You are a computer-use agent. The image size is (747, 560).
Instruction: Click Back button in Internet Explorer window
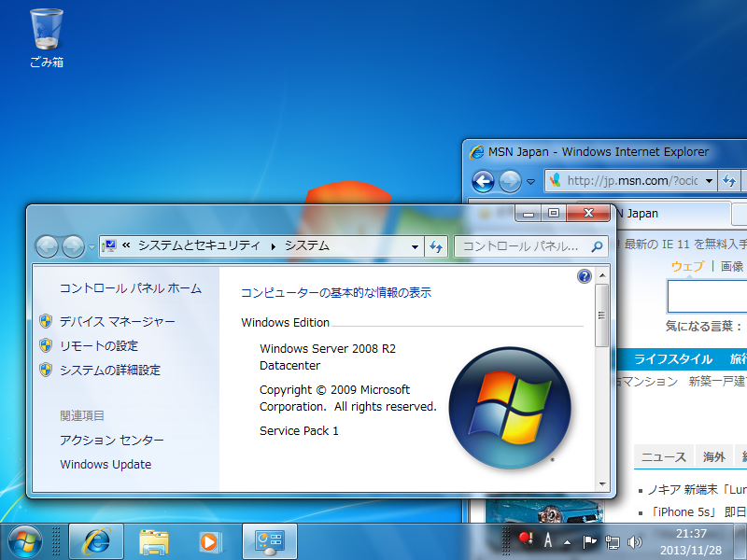(483, 181)
